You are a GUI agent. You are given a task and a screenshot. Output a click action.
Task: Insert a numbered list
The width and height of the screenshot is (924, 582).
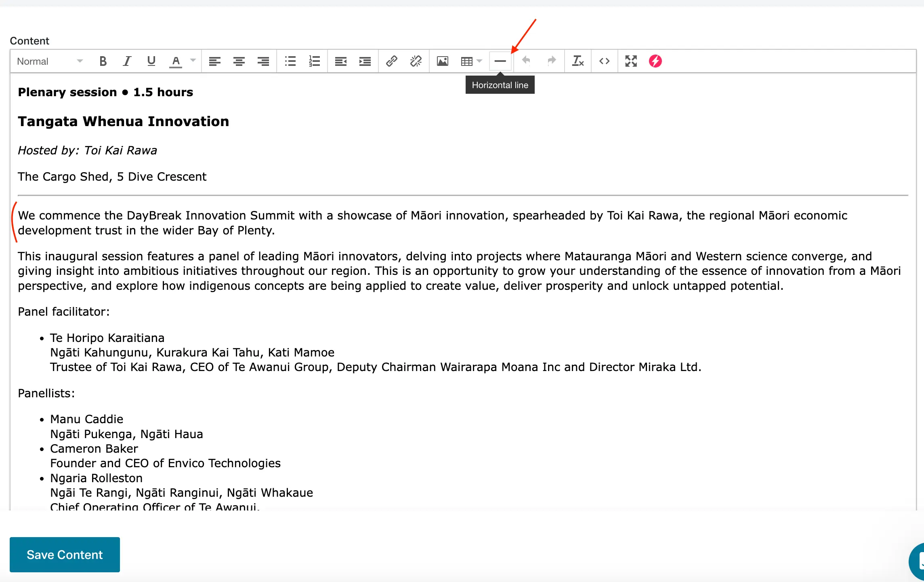[314, 61]
